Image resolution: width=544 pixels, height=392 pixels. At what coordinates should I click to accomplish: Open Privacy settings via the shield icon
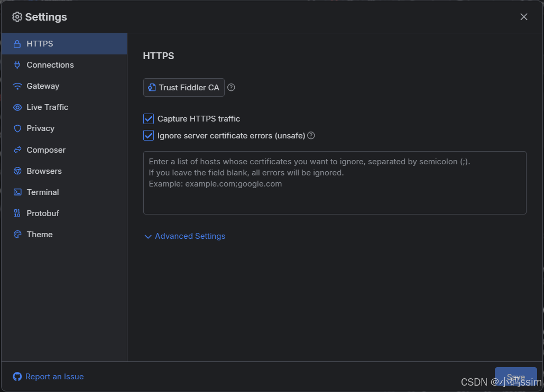point(17,128)
